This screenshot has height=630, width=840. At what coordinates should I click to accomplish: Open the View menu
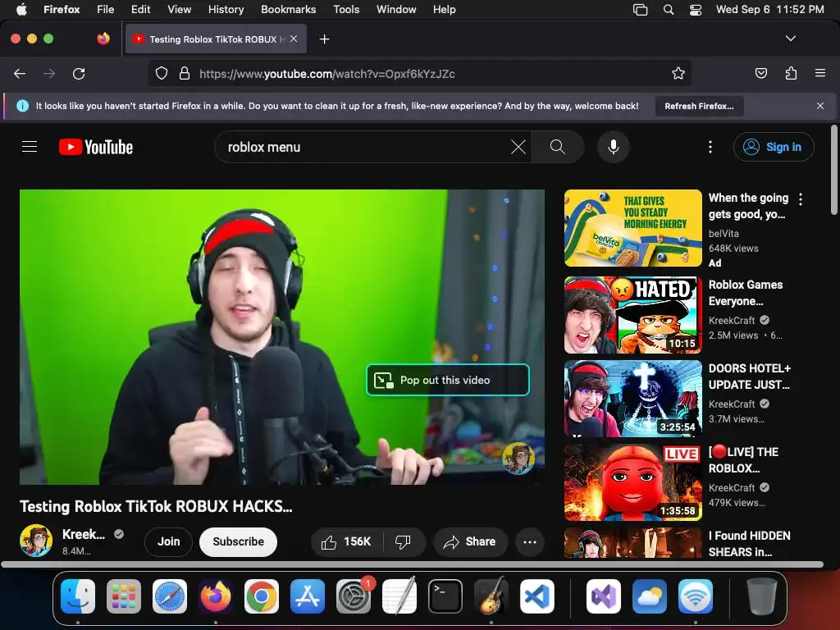179,10
